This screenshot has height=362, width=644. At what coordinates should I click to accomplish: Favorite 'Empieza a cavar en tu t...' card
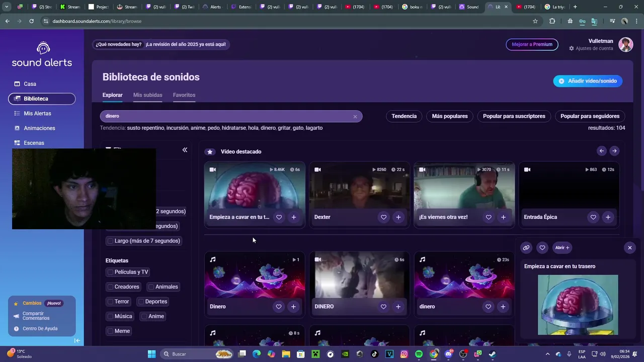[279, 217]
